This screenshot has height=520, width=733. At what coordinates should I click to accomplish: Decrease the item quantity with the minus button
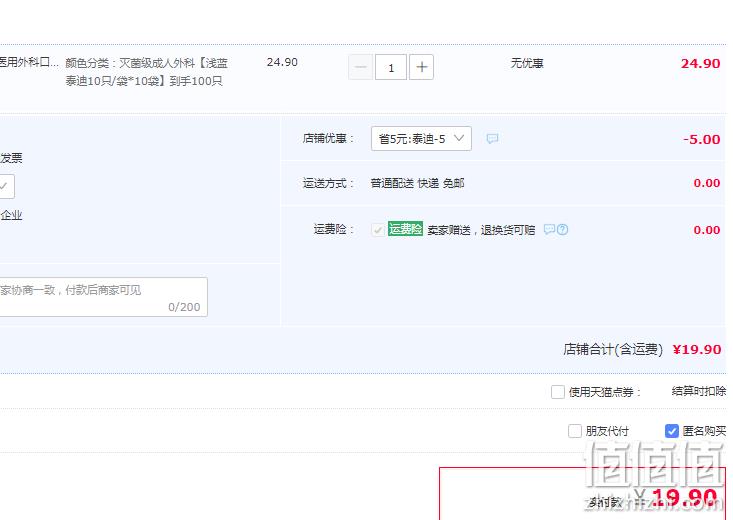tap(360, 67)
